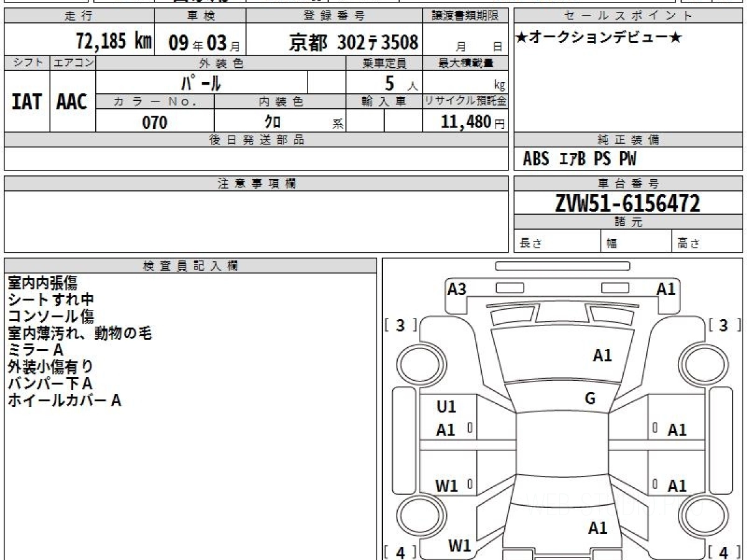Click the 車台番号 header
747x560 pixels.
point(628,184)
